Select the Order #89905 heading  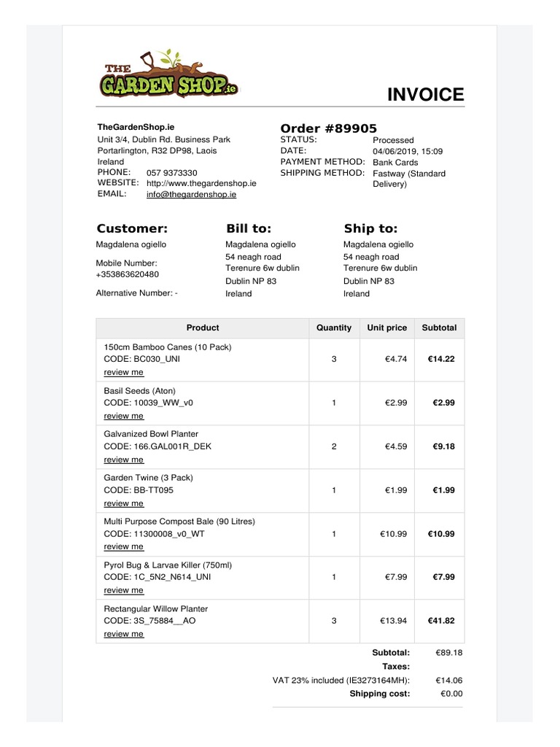point(329,128)
